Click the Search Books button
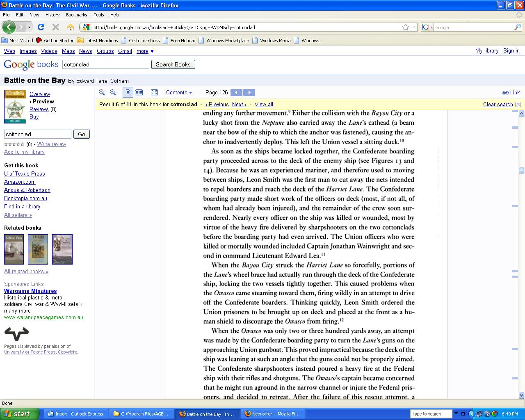The width and height of the screenshot is (525, 420). pos(173,64)
